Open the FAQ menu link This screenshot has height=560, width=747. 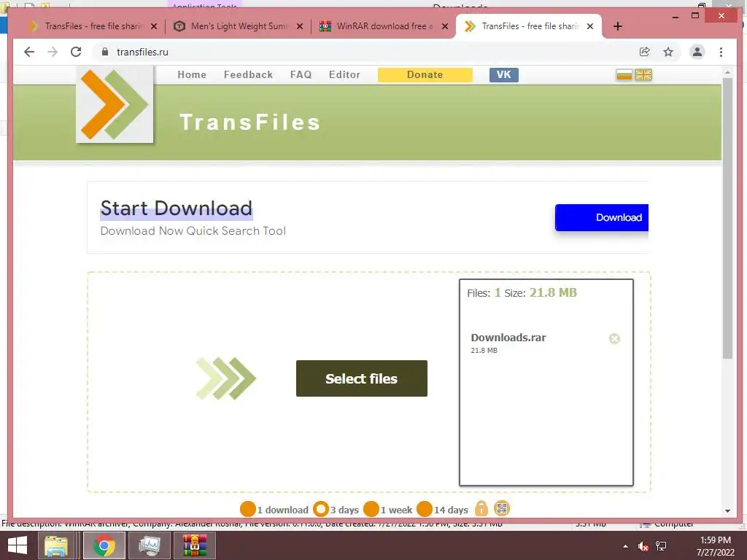[x=301, y=75]
